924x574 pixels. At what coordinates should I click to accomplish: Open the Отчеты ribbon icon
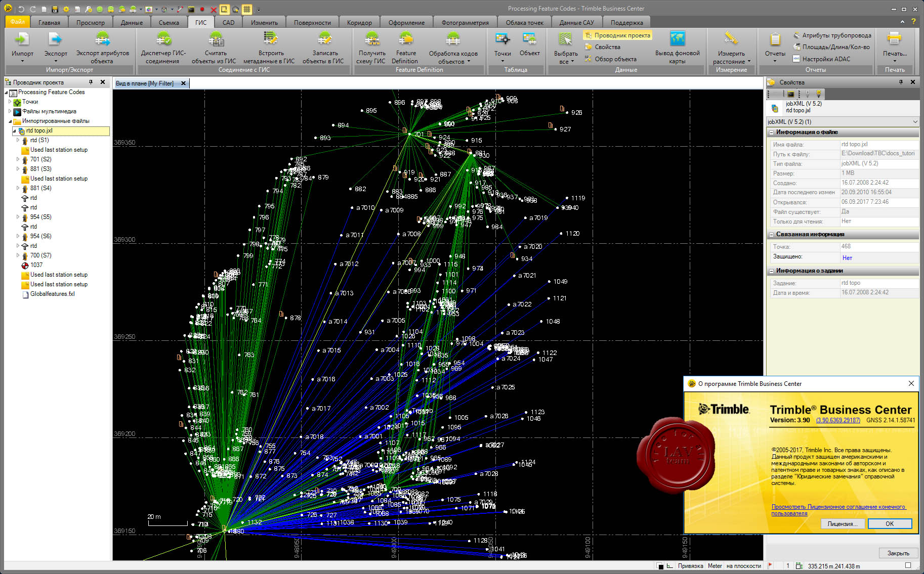[x=775, y=39]
